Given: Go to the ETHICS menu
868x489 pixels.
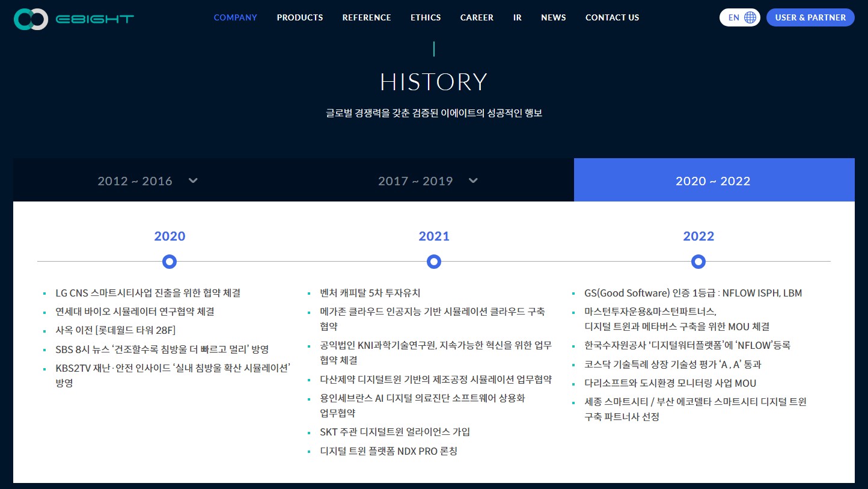Looking at the screenshot, I should (426, 17).
